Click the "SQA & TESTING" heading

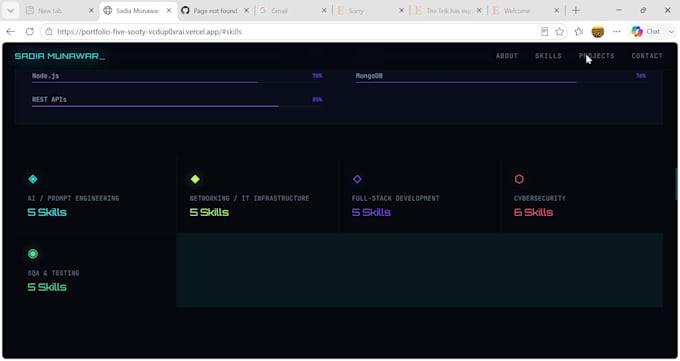(x=53, y=273)
